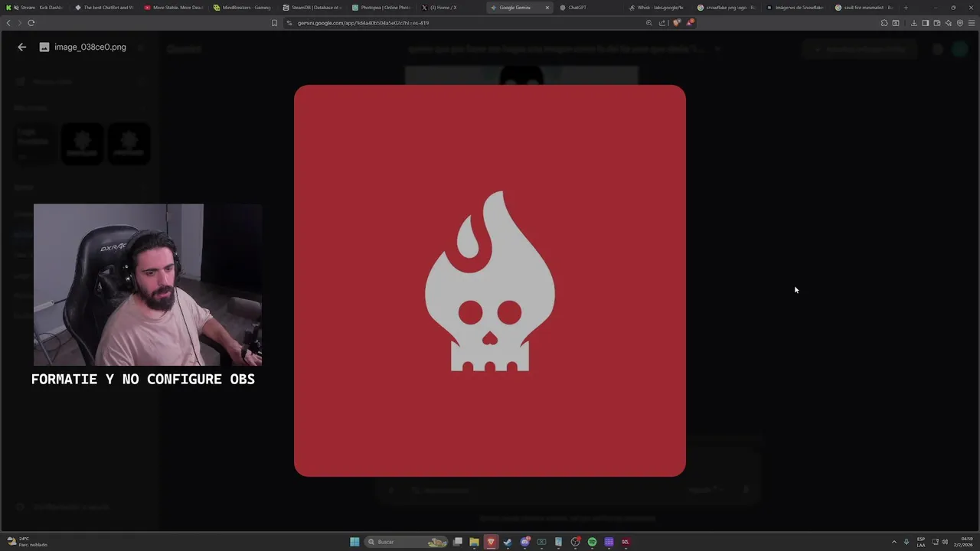Viewport: 980px width, 551px height.
Task: Open the browser extensions puzzle icon
Action: [x=884, y=23]
